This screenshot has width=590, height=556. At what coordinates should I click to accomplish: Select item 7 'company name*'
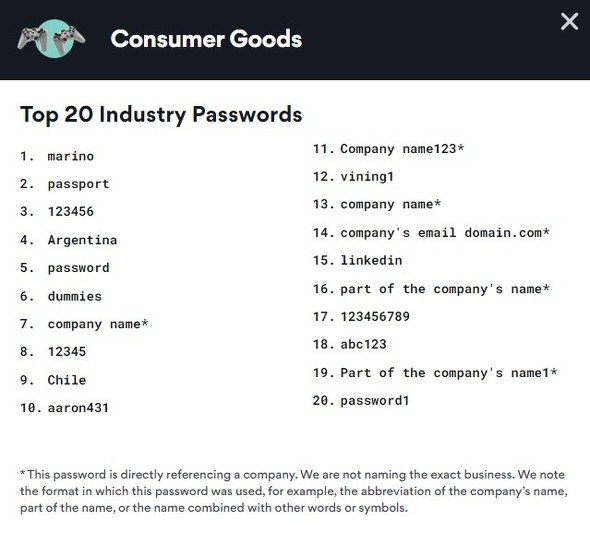point(98,324)
